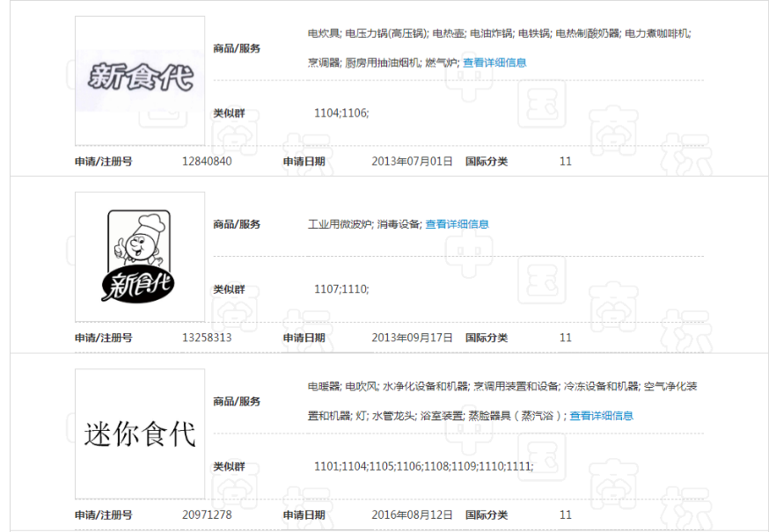Click the chef cartoon 新食代 trademark image
This screenshot has height=532, width=776.
tap(140, 257)
